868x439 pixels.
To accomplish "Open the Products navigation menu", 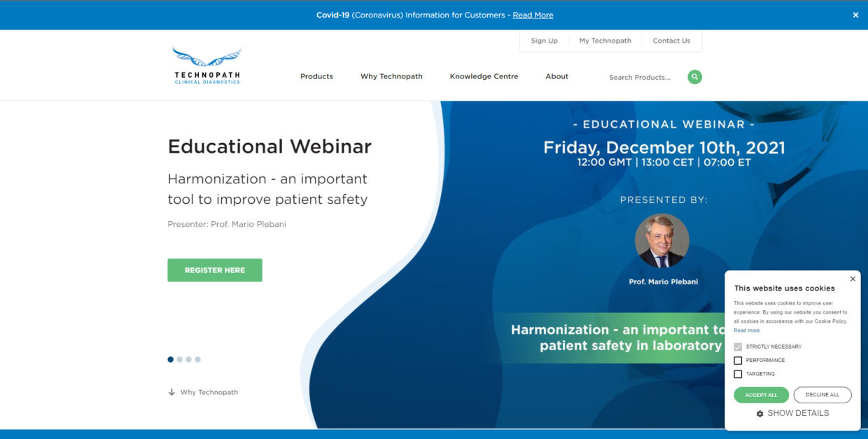I will [x=316, y=76].
